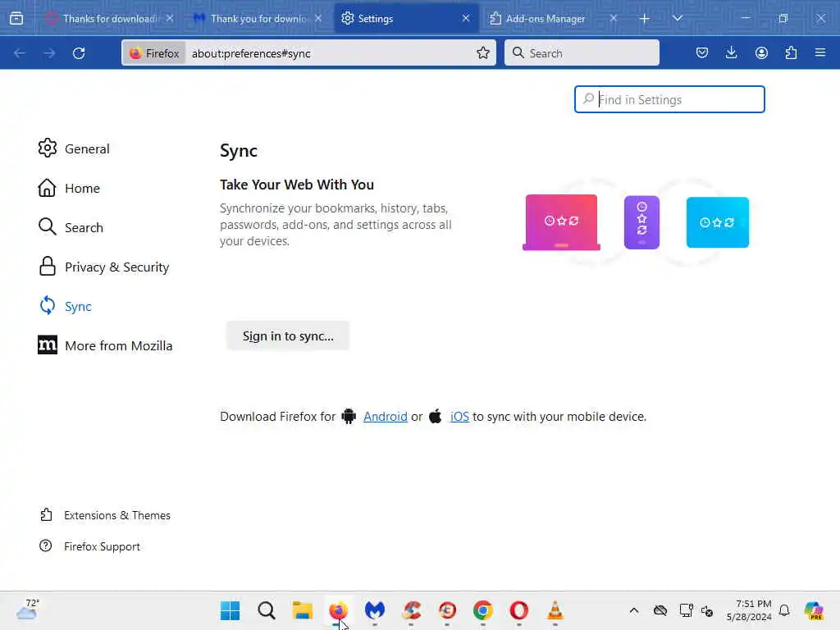Open Search settings category
This screenshot has width=840, height=630.
(71, 227)
